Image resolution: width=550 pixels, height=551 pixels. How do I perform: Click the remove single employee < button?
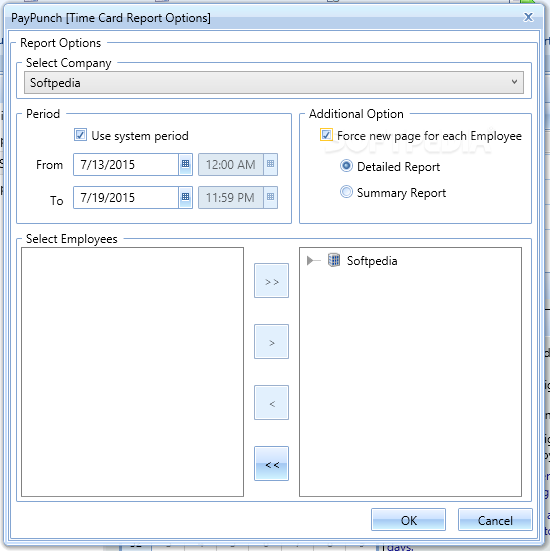271,403
